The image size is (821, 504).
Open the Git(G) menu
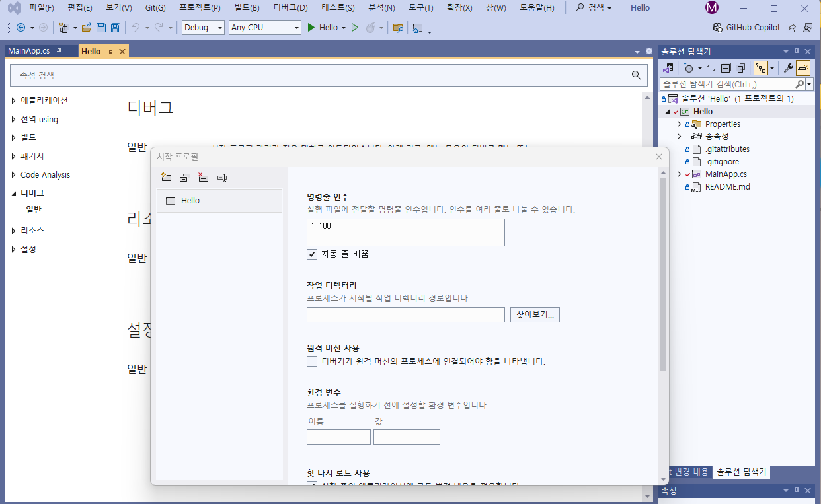point(155,8)
